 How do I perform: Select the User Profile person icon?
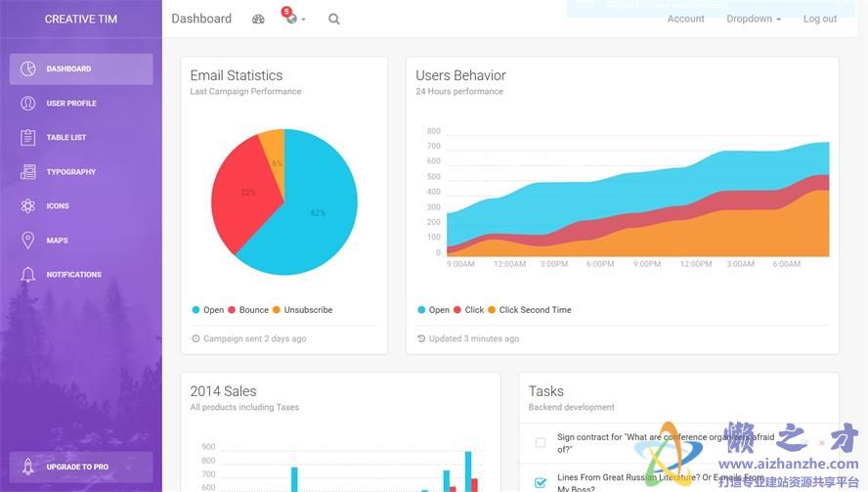28,103
